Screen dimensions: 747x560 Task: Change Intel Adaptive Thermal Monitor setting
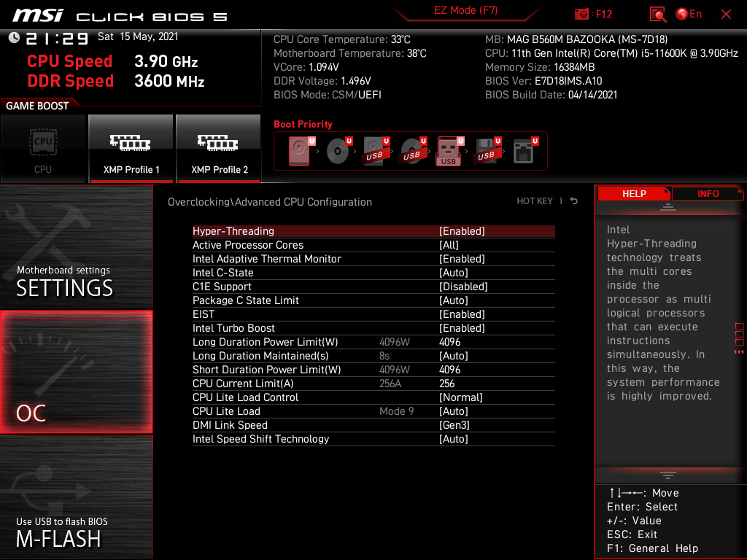pos(373,259)
